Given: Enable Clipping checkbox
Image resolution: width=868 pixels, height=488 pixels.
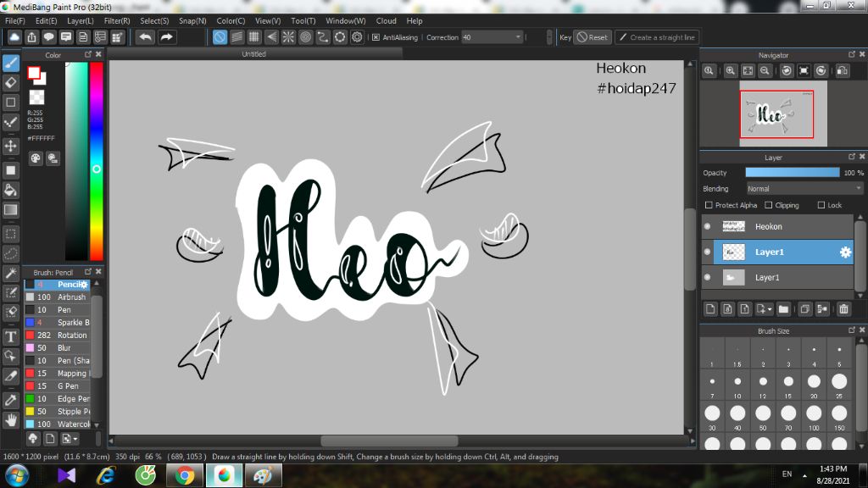Looking at the screenshot, I should pos(768,205).
